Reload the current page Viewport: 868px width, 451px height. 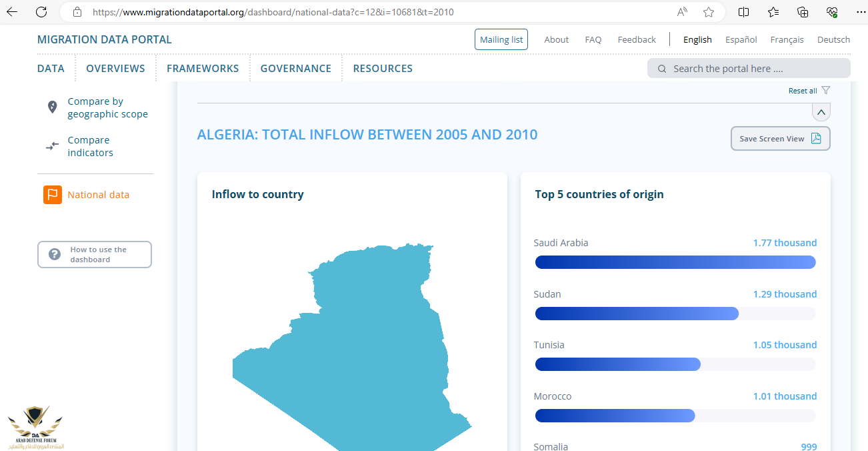click(x=41, y=12)
